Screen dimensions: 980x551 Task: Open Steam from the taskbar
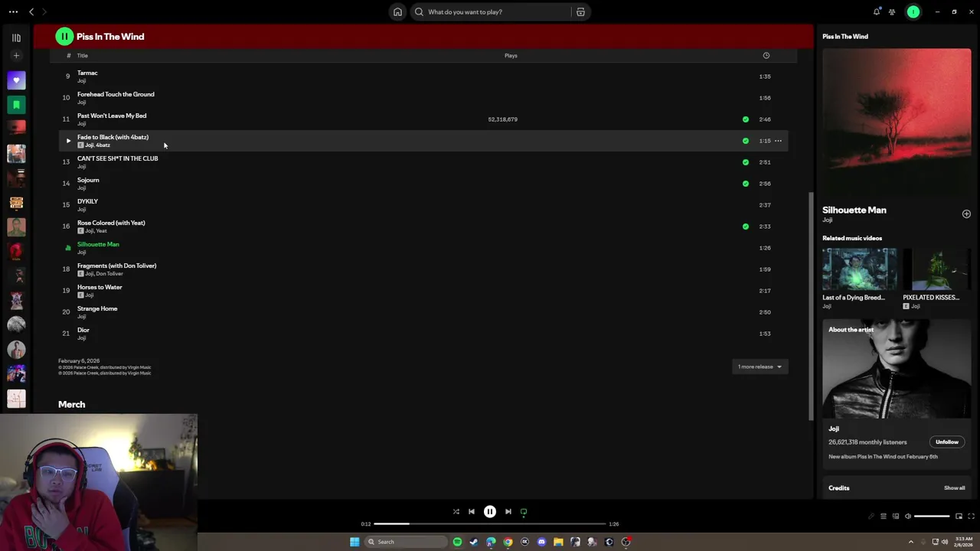click(x=474, y=542)
